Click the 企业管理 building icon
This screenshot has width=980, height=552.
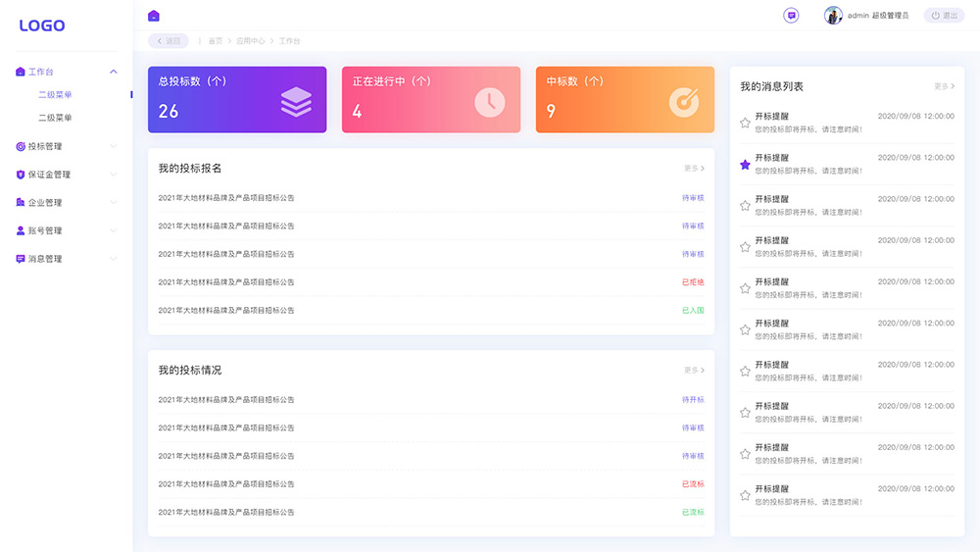coord(20,203)
